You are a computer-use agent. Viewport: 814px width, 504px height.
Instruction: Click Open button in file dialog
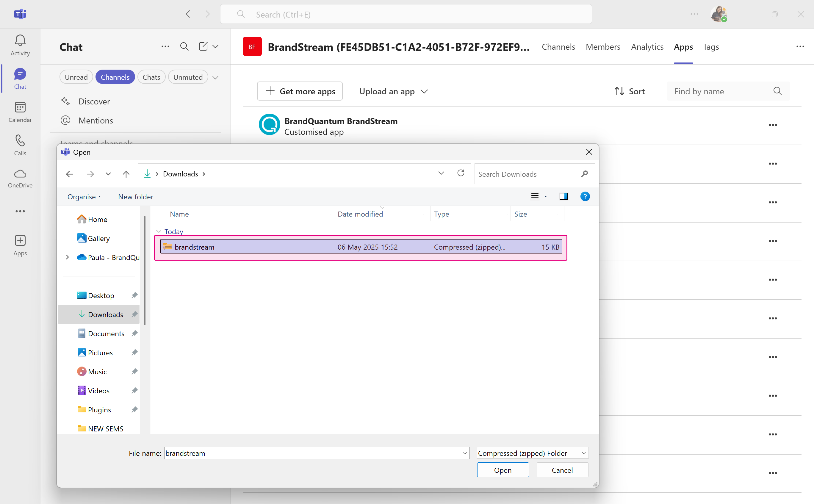tap(503, 470)
